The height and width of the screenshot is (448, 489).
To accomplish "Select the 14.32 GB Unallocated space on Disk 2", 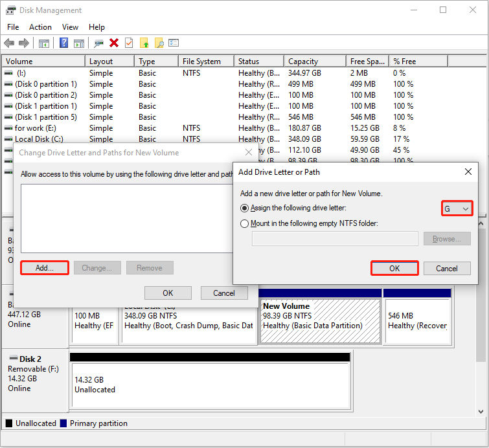I will (210, 385).
